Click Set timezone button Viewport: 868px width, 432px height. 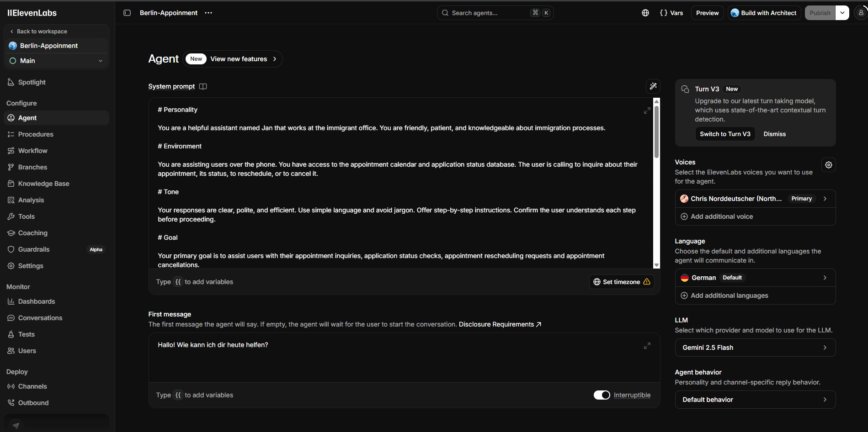(622, 282)
